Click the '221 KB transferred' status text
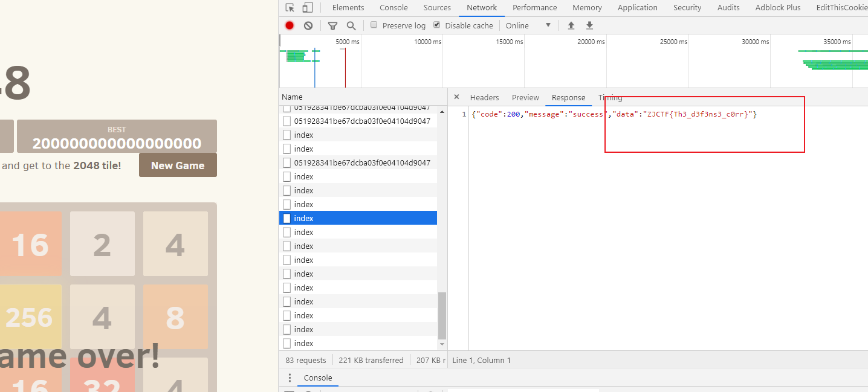 371,360
